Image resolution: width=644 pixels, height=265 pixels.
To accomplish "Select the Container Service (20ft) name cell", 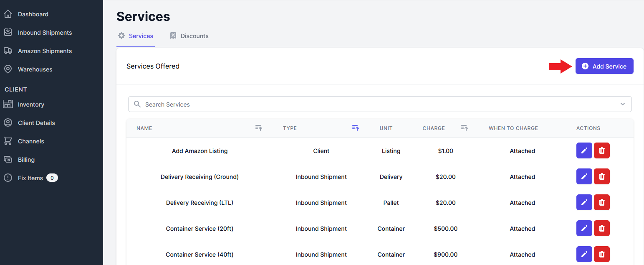I will click(200, 229).
